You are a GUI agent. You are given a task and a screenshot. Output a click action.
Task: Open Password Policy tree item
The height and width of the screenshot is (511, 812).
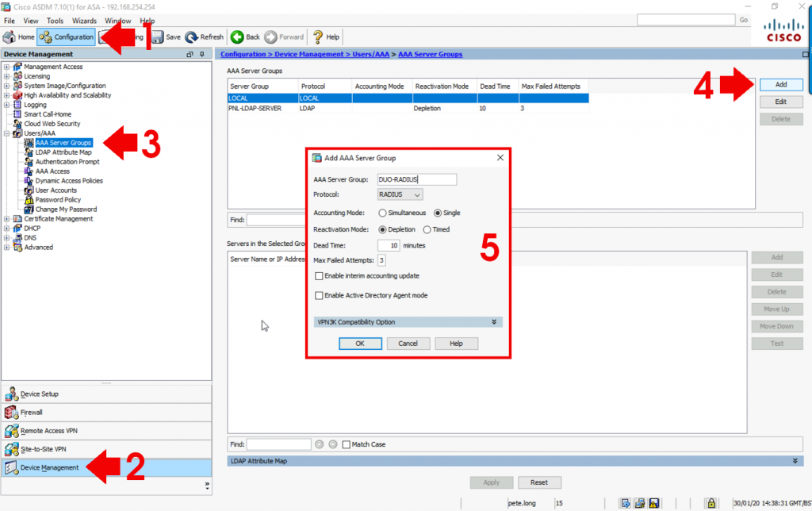tap(58, 199)
